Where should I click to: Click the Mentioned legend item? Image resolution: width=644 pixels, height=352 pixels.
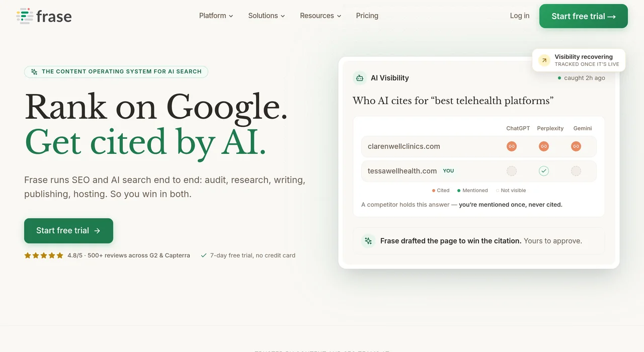click(472, 191)
